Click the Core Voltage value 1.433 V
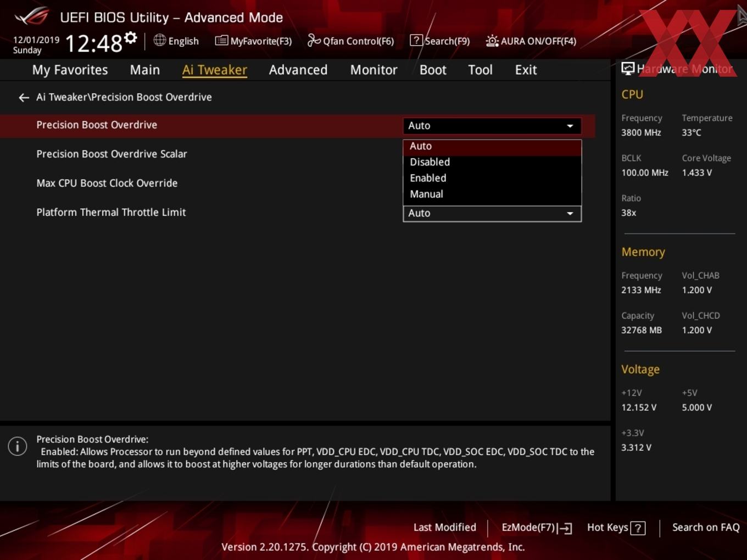The width and height of the screenshot is (747, 560). 697,173
